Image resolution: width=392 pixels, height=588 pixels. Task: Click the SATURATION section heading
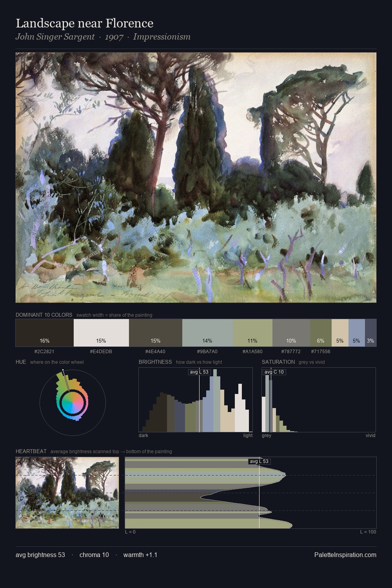coord(278,362)
